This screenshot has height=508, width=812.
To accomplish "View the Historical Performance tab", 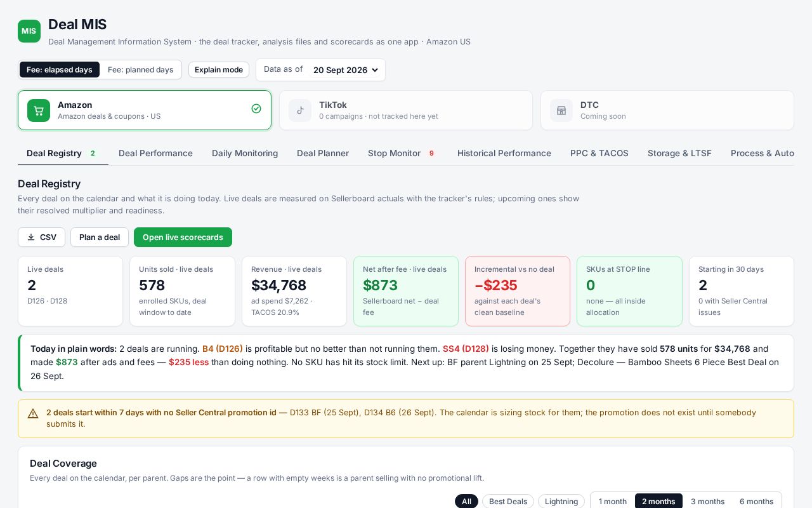I will pos(504,153).
